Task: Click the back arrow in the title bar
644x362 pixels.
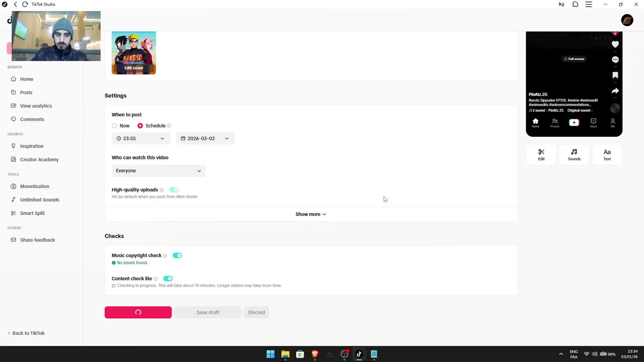Action: tap(15, 5)
